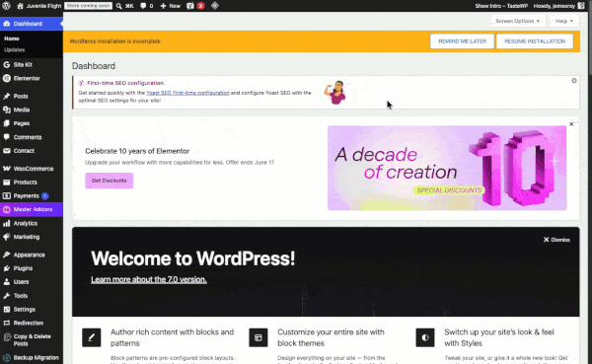Open Master Addons in sidebar
Image resolution: width=592 pixels, height=364 pixels.
click(32, 209)
